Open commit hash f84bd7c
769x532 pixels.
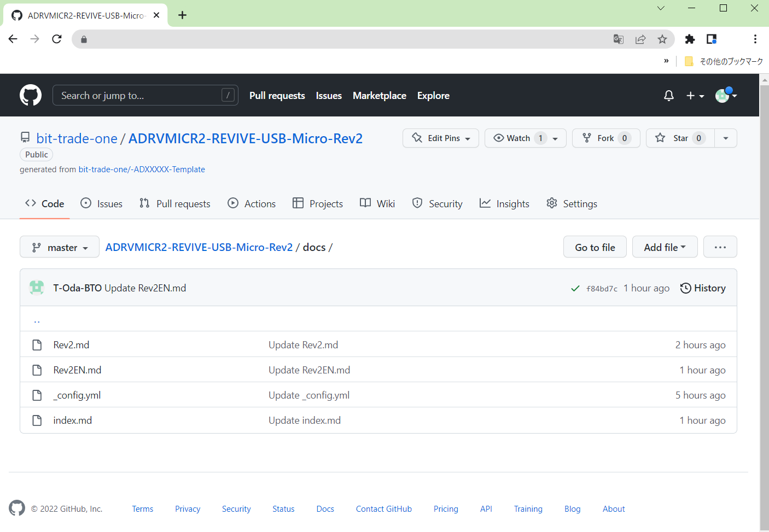tap(602, 289)
